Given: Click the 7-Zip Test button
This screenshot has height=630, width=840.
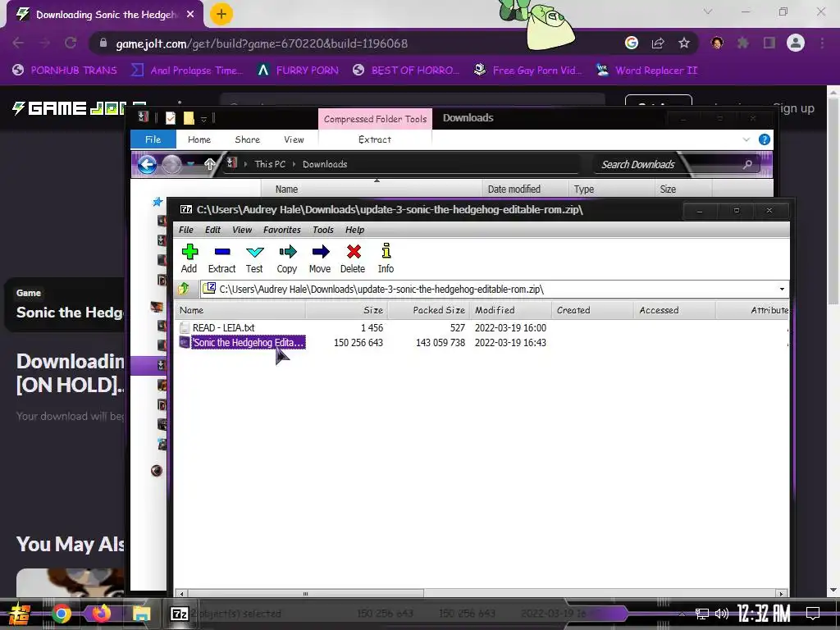Looking at the screenshot, I should [254, 258].
